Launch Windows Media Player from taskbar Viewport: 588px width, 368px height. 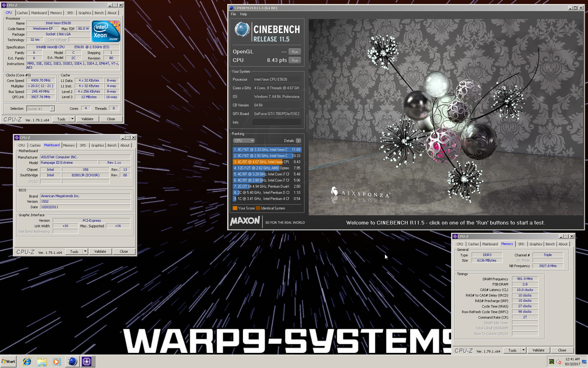coord(56,362)
